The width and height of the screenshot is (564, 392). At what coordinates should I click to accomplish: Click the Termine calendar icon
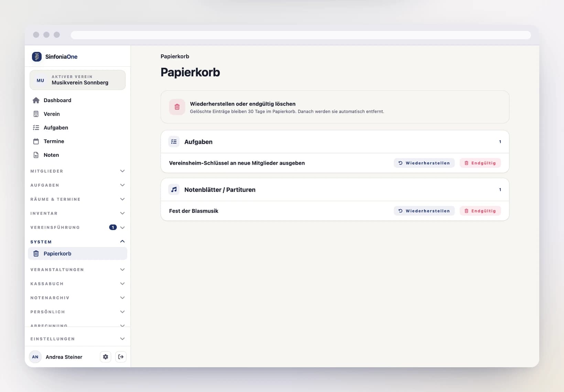(36, 141)
